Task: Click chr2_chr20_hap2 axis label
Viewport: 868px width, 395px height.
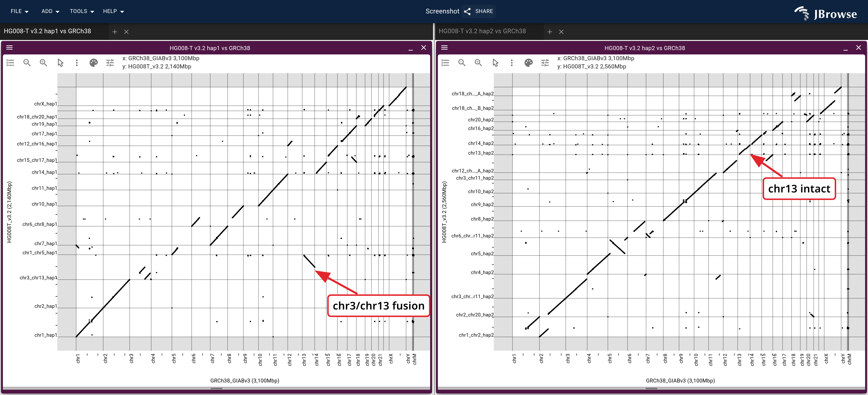Action: (x=475, y=315)
